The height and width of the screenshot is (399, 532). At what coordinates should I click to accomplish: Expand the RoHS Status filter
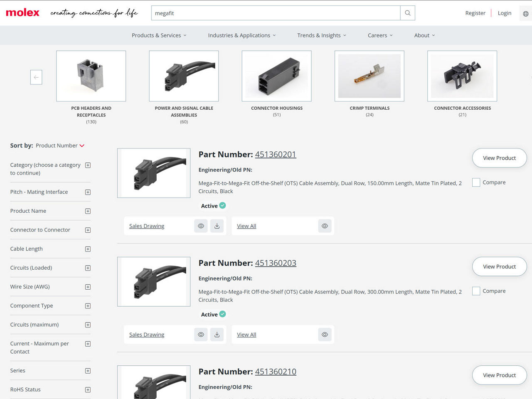tap(88, 390)
